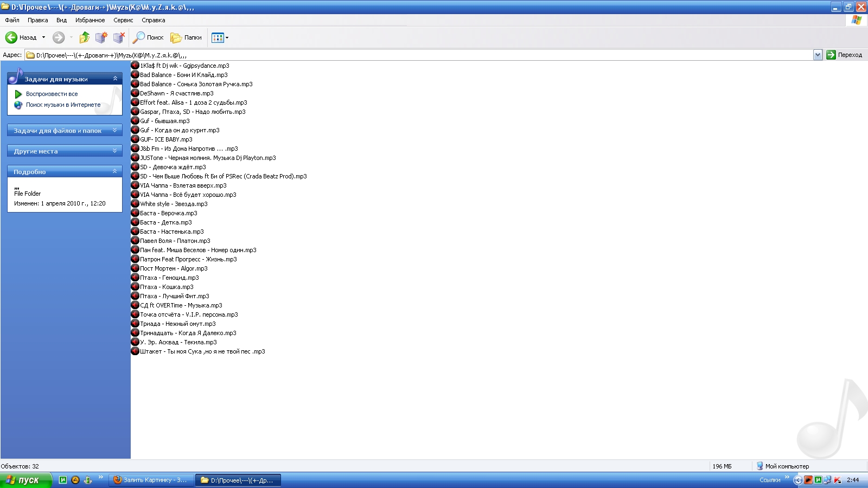
Task: Open the Сервис menu
Action: 123,20
